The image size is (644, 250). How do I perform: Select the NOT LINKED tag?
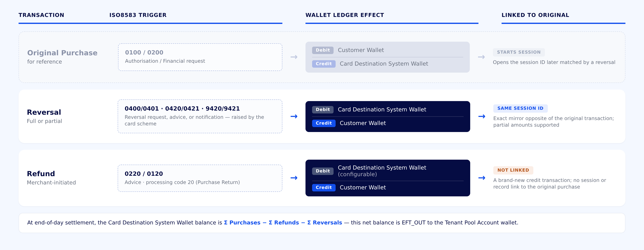[x=513, y=170]
